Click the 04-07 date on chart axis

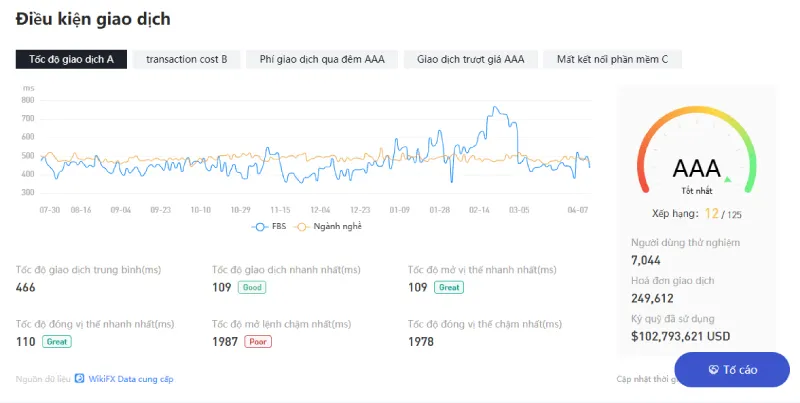point(578,210)
